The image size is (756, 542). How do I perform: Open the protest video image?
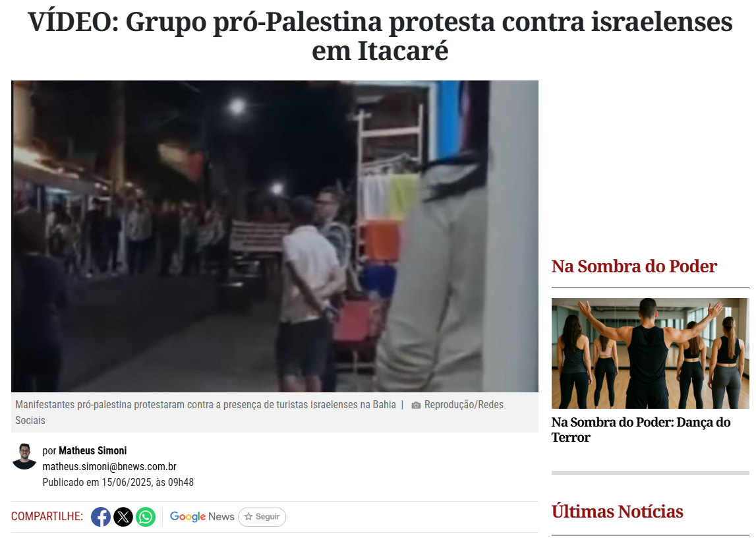pos(275,236)
